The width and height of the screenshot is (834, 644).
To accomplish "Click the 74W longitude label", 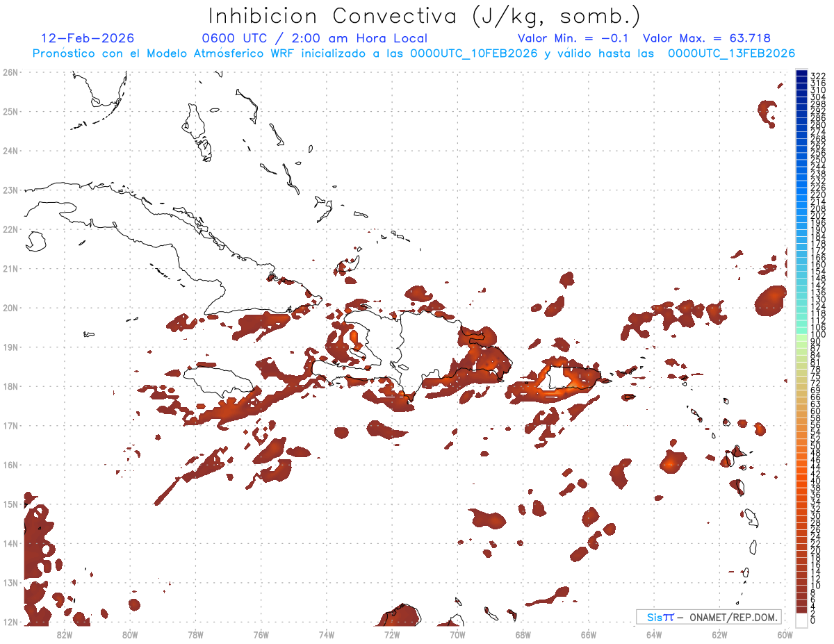I will pyautogui.click(x=327, y=634).
